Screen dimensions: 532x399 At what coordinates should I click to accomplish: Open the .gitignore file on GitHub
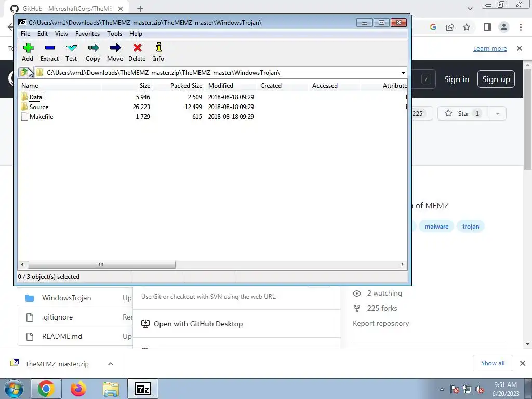57,317
